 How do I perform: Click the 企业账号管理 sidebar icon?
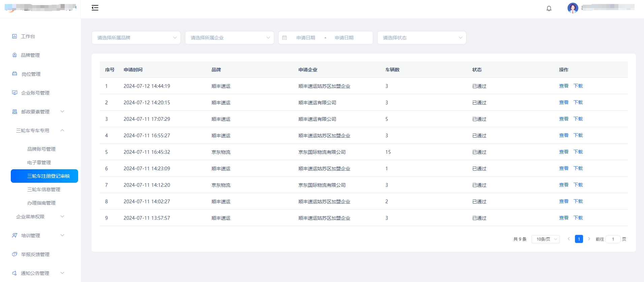click(x=14, y=93)
